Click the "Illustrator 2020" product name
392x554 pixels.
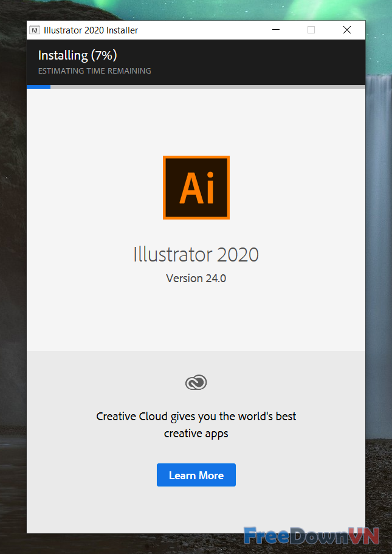click(x=196, y=254)
